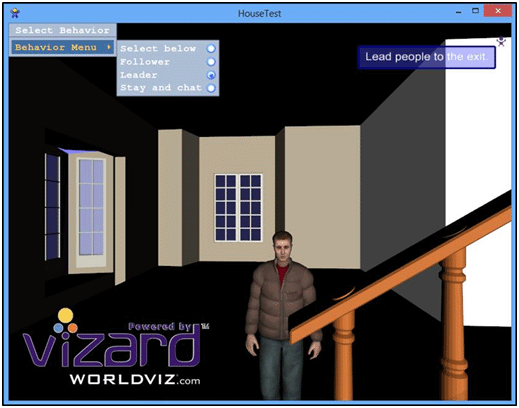
Task: Open the Select Behavior menu header
Action: (63, 30)
